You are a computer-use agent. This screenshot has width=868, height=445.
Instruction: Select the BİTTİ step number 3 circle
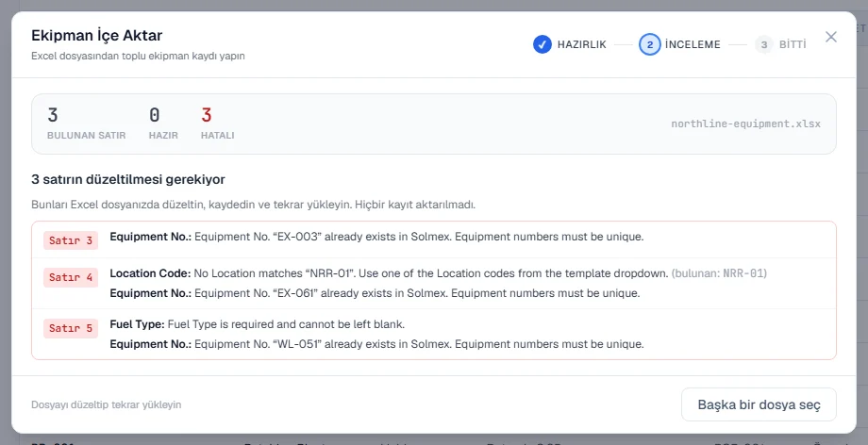click(x=764, y=44)
